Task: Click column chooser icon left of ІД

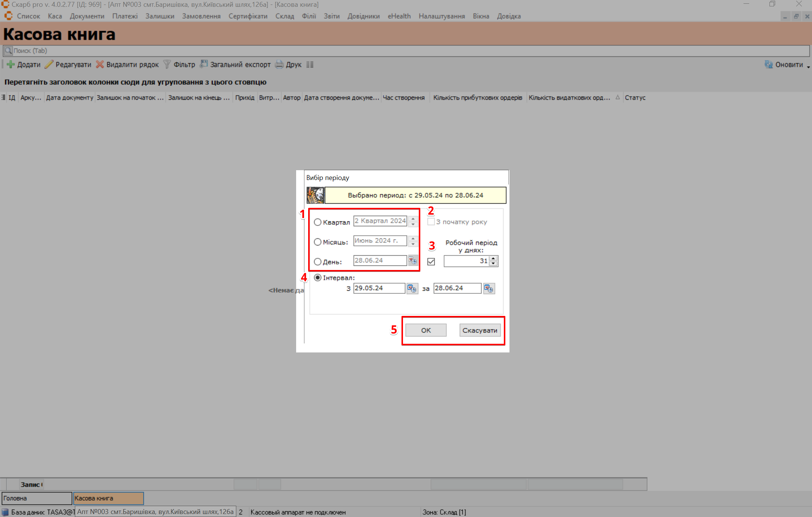Action: point(3,98)
